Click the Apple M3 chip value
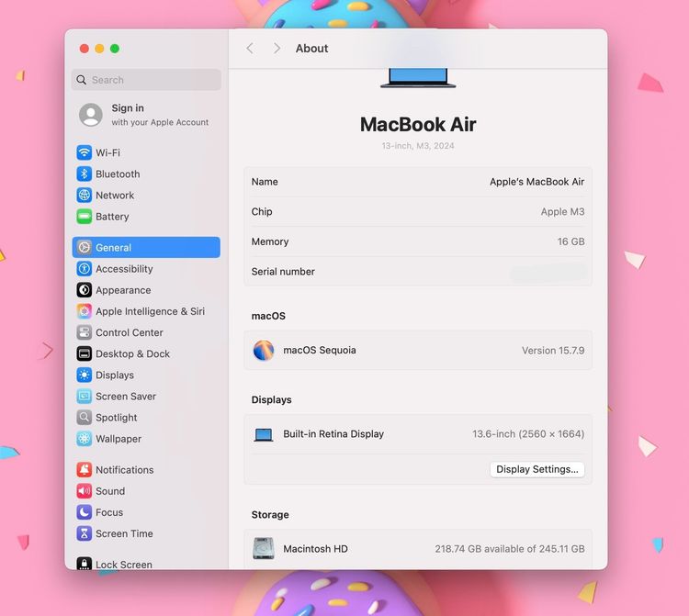 click(562, 212)
